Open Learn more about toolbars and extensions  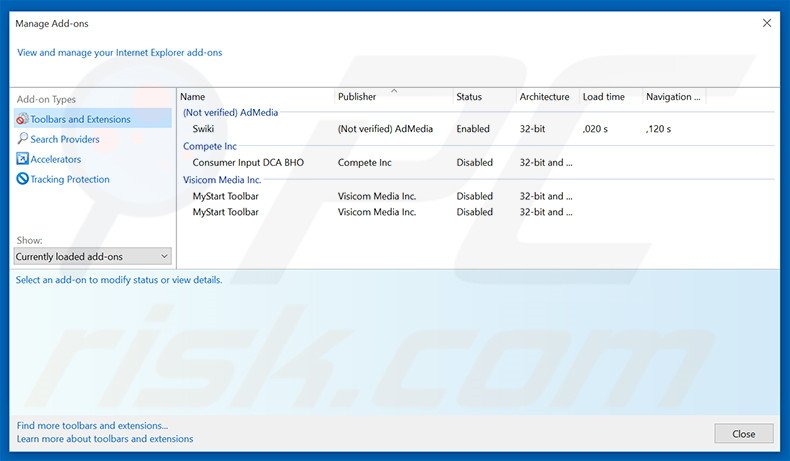(x=105, y=439)
